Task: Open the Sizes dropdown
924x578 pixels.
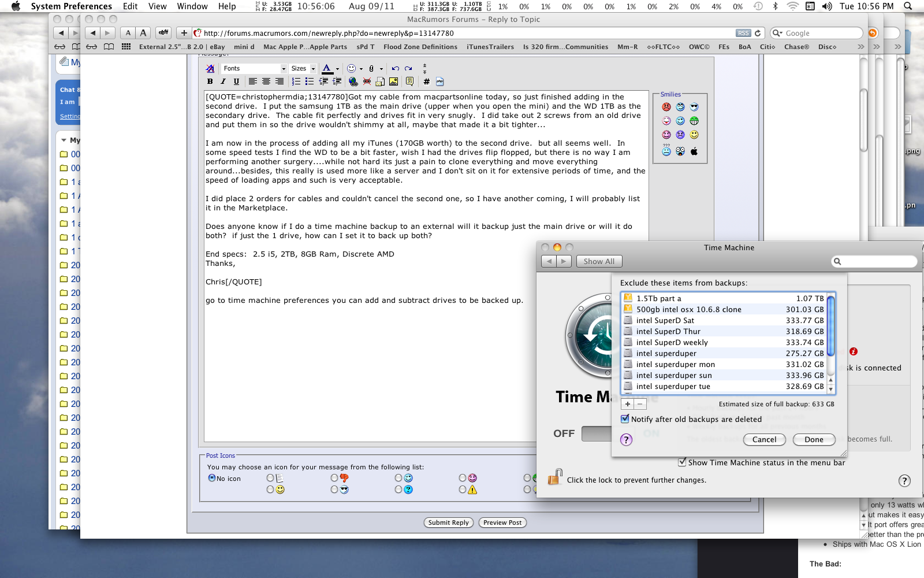Action: click(x=303, y=69)
